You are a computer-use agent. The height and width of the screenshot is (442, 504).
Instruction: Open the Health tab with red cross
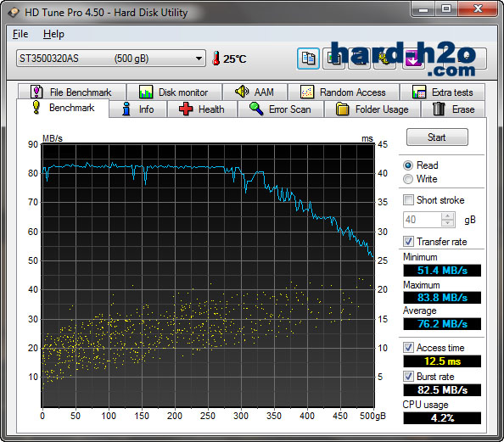click(x=202, y=109)
